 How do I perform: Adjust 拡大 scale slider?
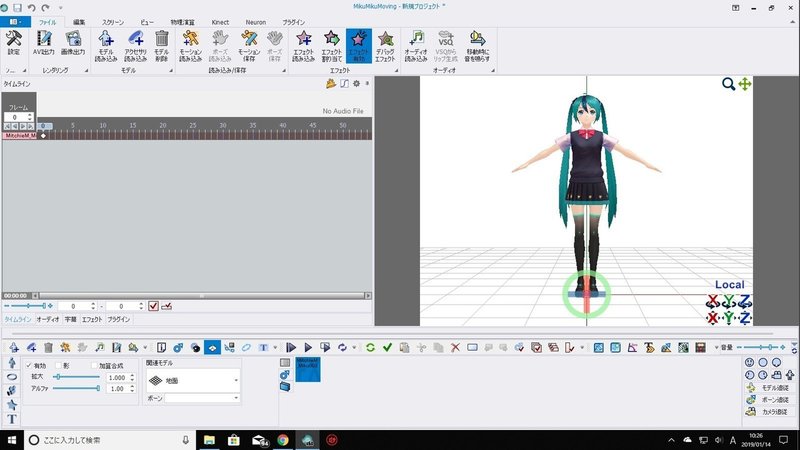[77, 377]
